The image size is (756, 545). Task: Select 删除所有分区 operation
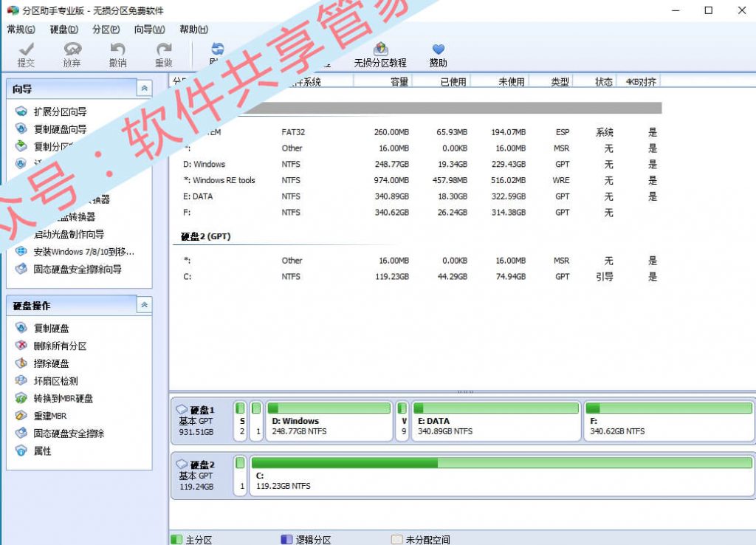(60, 346)
